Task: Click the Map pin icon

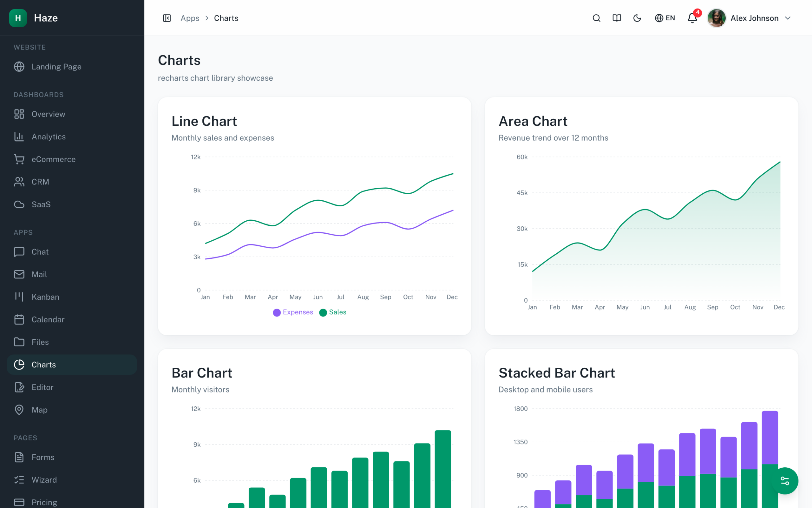Action: (x=19, y=410)
